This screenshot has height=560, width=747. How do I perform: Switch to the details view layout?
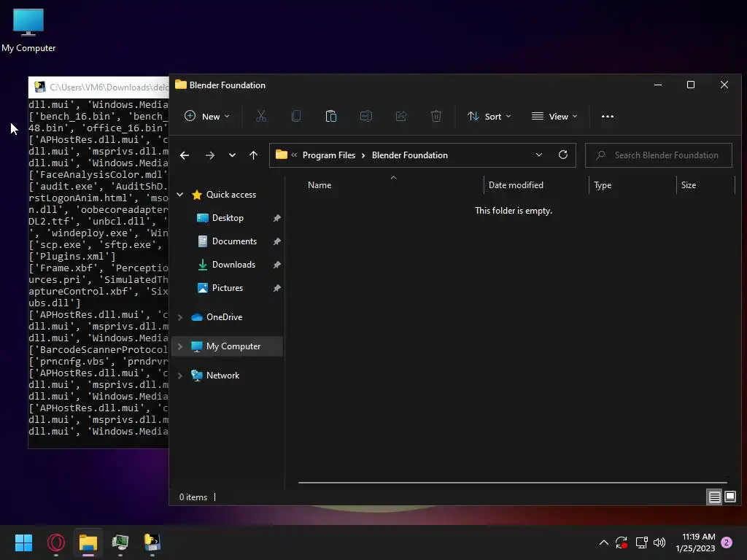715,497
